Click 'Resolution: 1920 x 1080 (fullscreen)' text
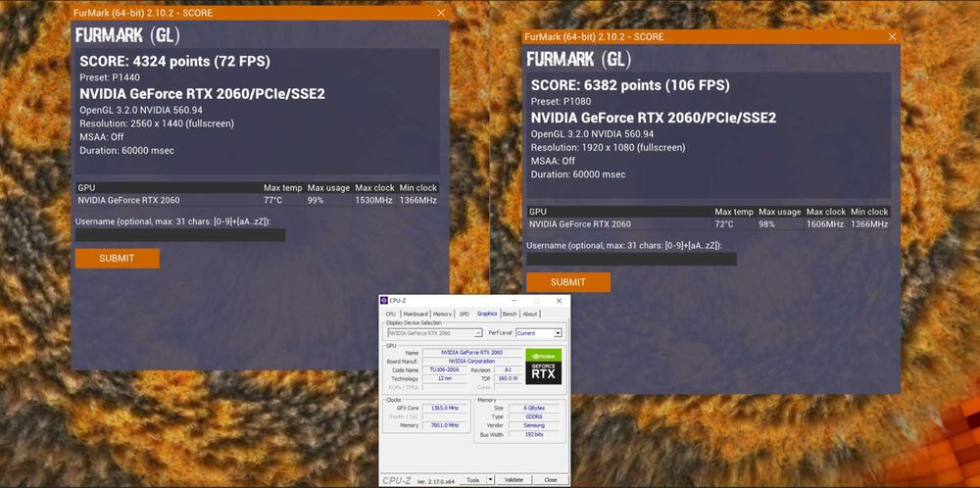The width and height of the screenshot is (980, 488). click(x=609, y=147)
